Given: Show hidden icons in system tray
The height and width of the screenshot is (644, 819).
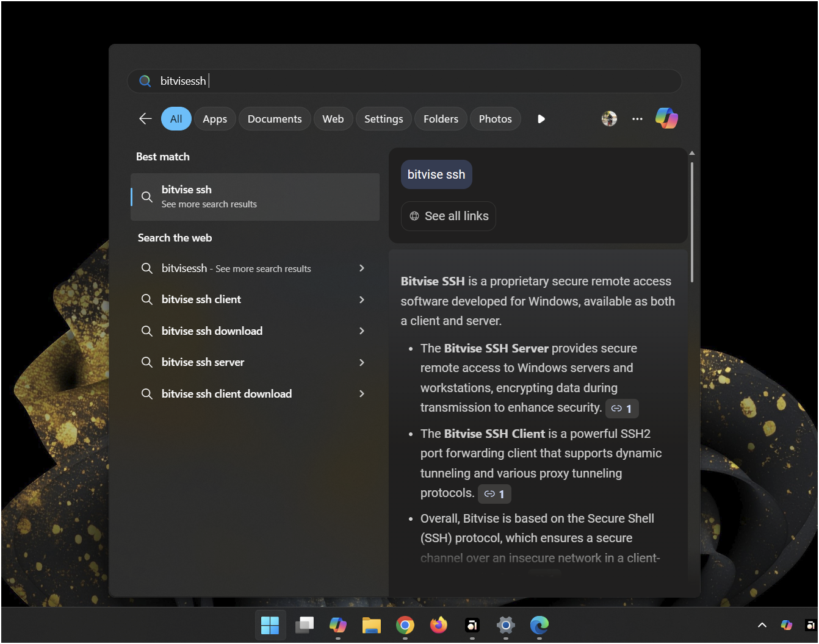Looking at the screenshot, I should (x=762, y=625).
